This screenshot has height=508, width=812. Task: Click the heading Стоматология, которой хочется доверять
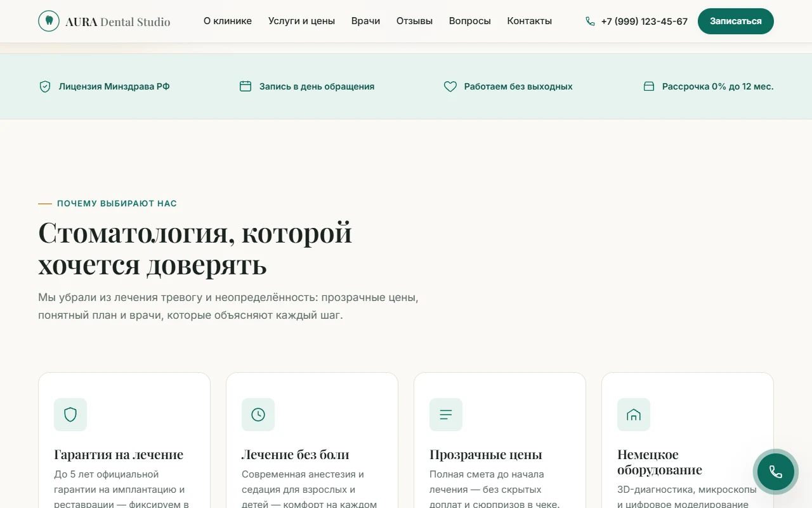pos(195,248)
